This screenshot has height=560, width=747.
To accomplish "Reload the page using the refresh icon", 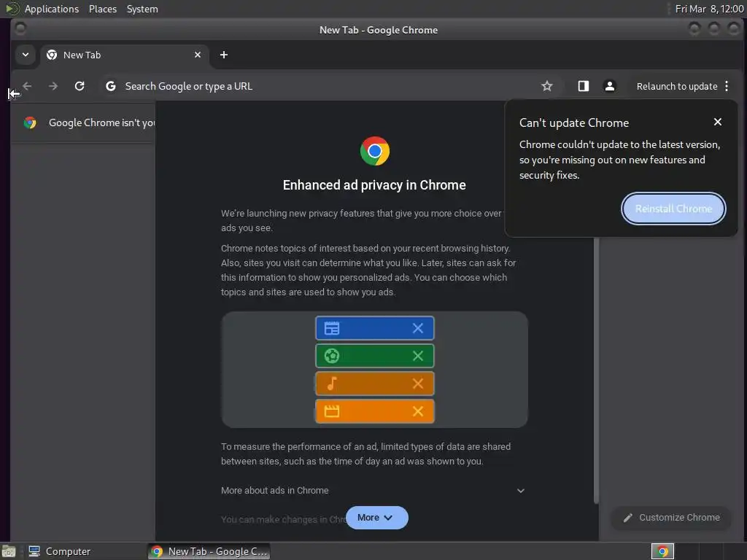I will click(80, 86).
